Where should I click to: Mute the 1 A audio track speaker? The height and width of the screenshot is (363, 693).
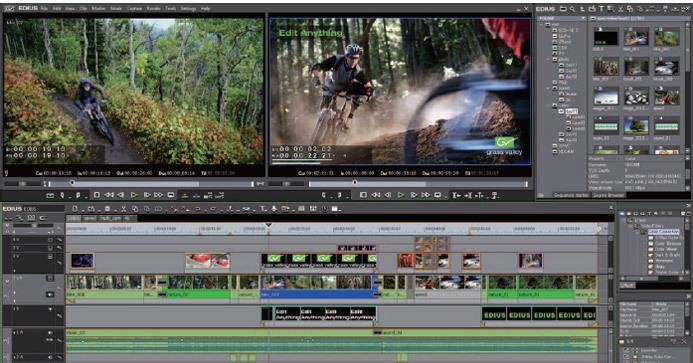pos(50,332)
